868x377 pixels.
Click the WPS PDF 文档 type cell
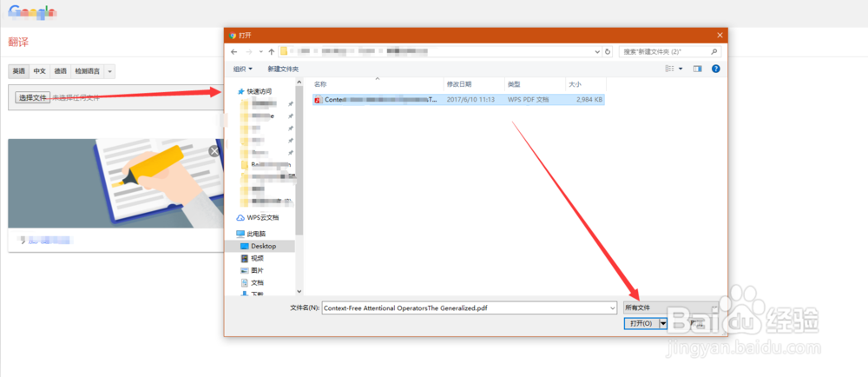coord(528,100)
